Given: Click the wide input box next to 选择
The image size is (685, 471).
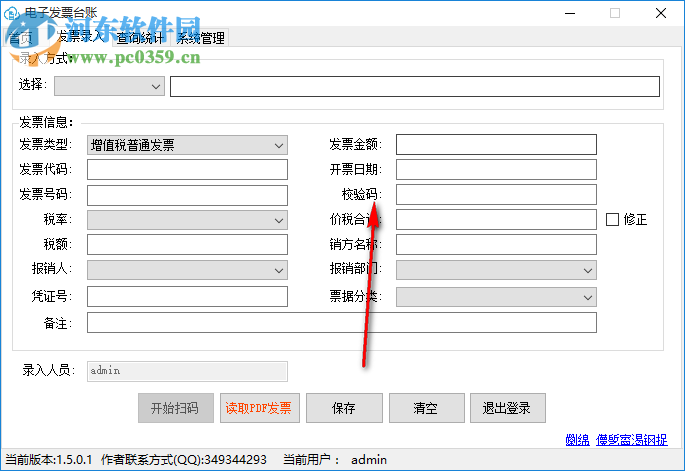Looking at the screenshot, I should tap(415, 86).
